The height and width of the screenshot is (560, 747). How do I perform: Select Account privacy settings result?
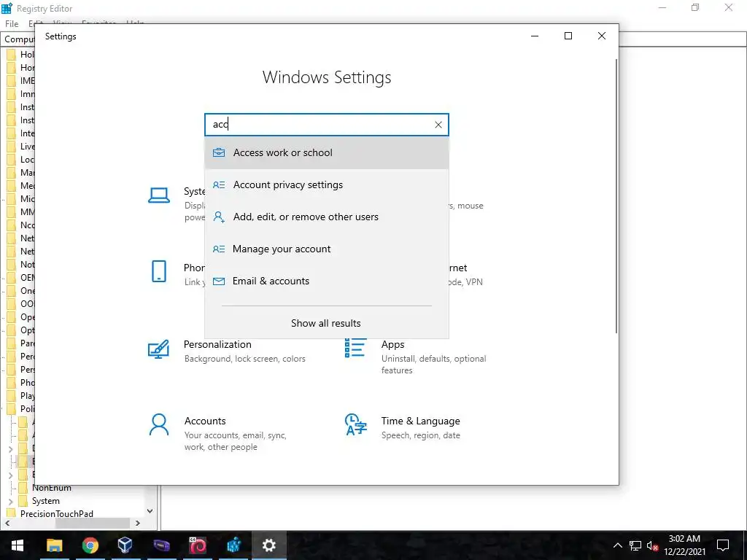point(327,184)
